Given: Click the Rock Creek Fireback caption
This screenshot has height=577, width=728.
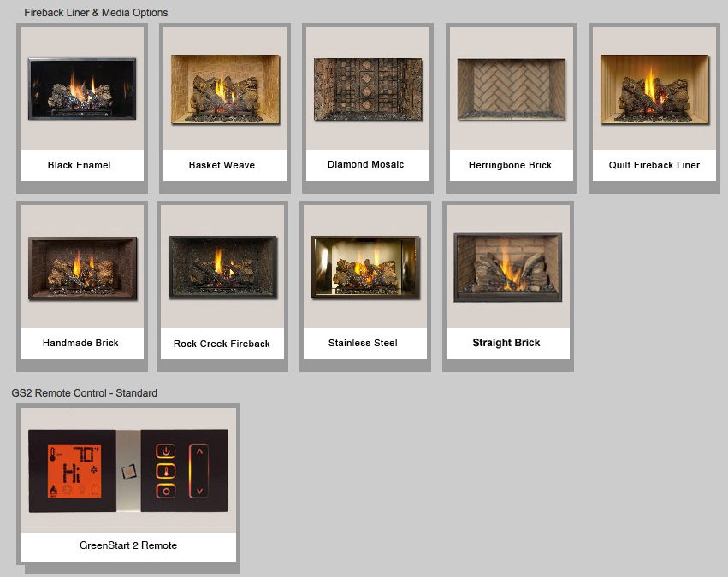Looking at the screenshot, I should click(x=222, y=344).
